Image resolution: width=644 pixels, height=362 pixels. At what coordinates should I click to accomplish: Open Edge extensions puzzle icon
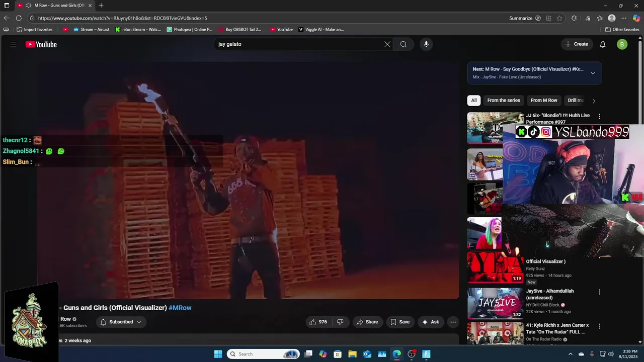tap(574, 18)
